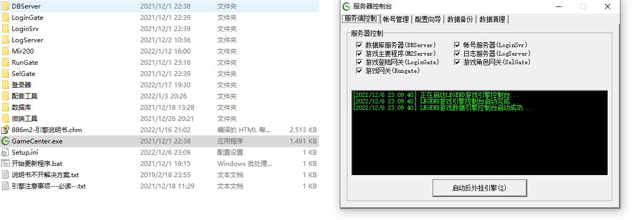The image size is (644, 220).
Task: Click the GameCenter.exe application icon
Action: [x=5, y=141]
